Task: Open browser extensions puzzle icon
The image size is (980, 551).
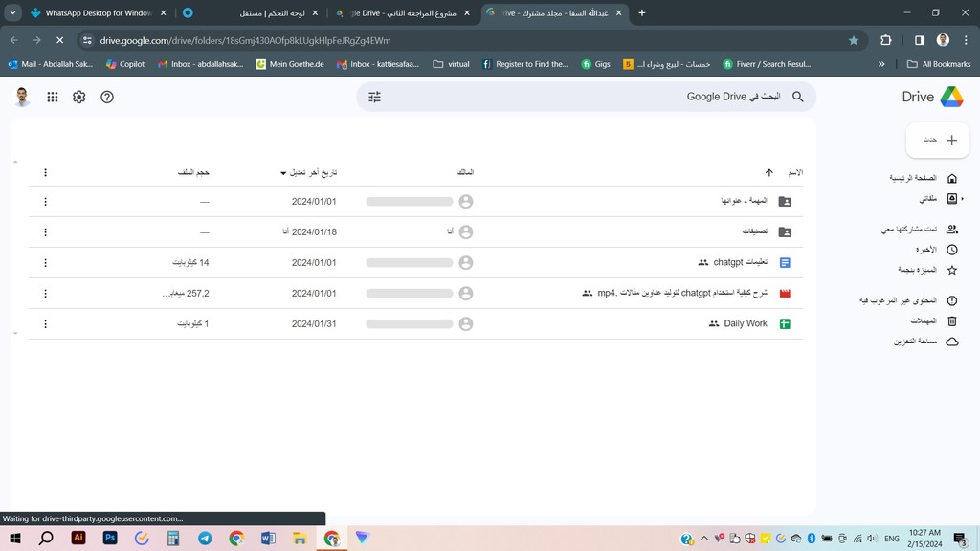Action: (x=885, y=40)
